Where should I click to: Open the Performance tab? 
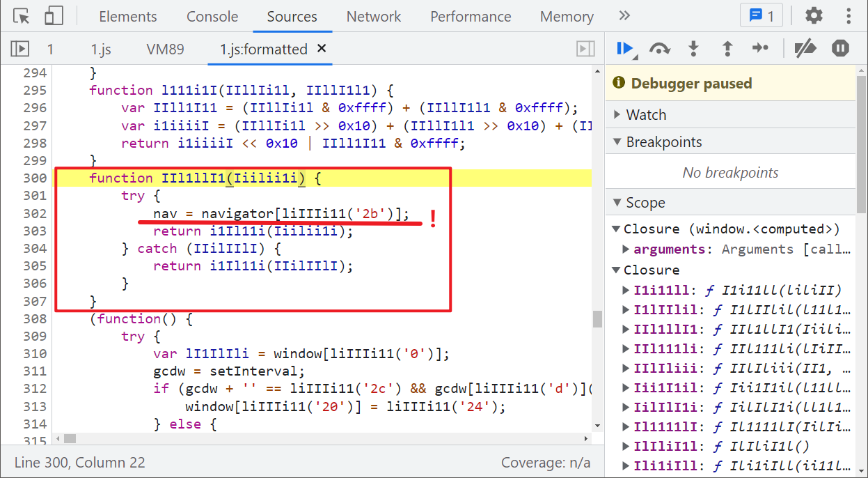471,17
